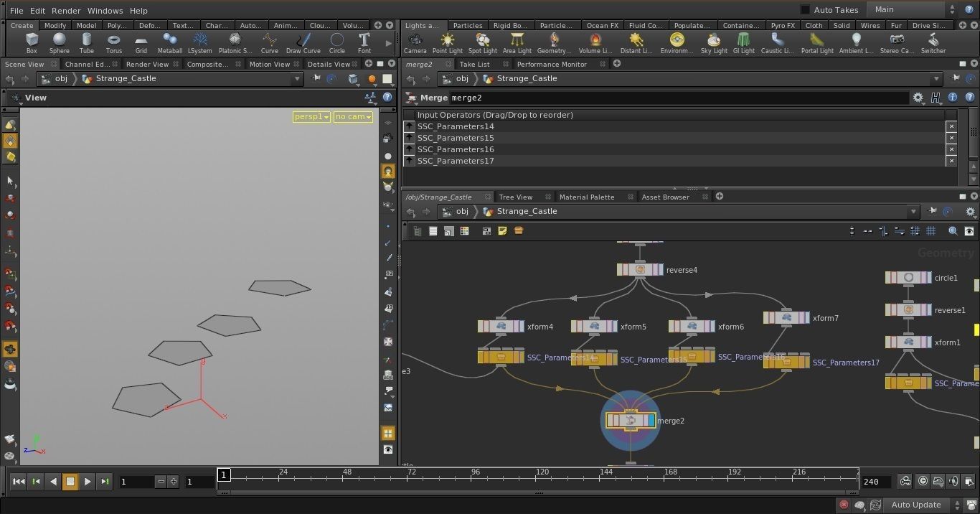Viewport: 980px width, 514px height.
Task: Select the LSystem shelf tool
Action: pos(200,43)
